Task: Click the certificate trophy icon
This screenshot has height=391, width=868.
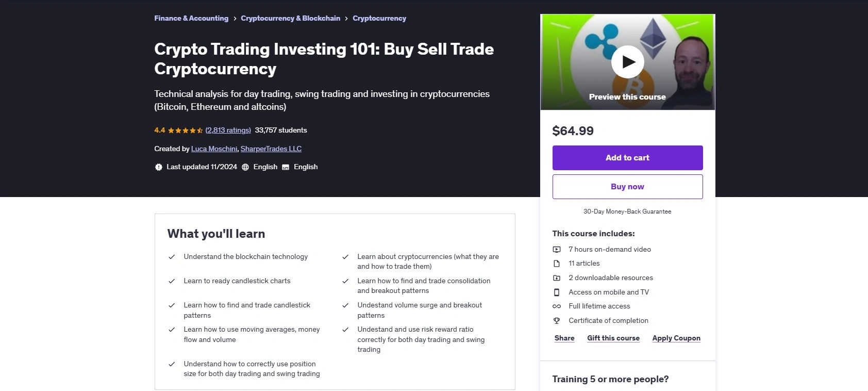Action: click(x=557, y=321)
